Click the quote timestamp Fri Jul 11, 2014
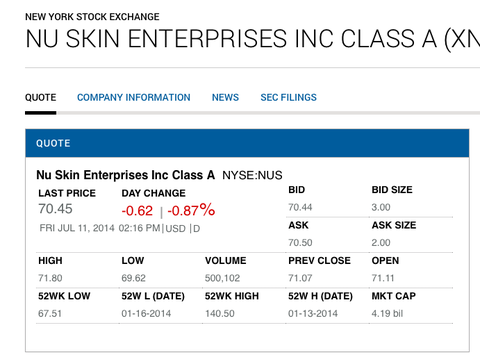 click(77, 228)
